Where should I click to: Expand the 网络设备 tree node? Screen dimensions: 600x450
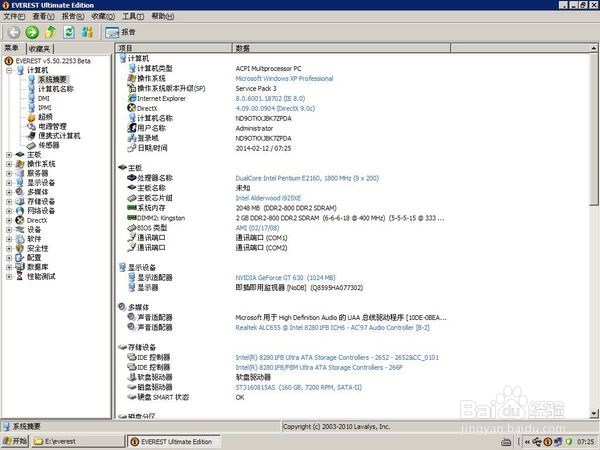[x=9, y=211]
